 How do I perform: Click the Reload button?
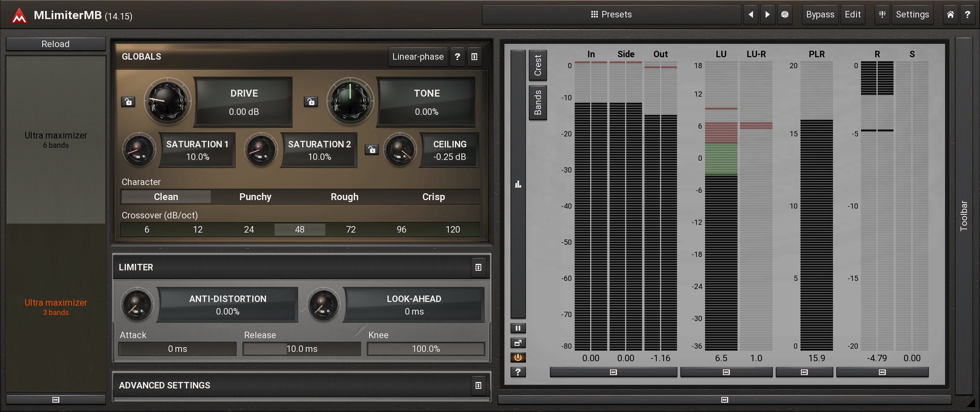click(x=56, y=44)
